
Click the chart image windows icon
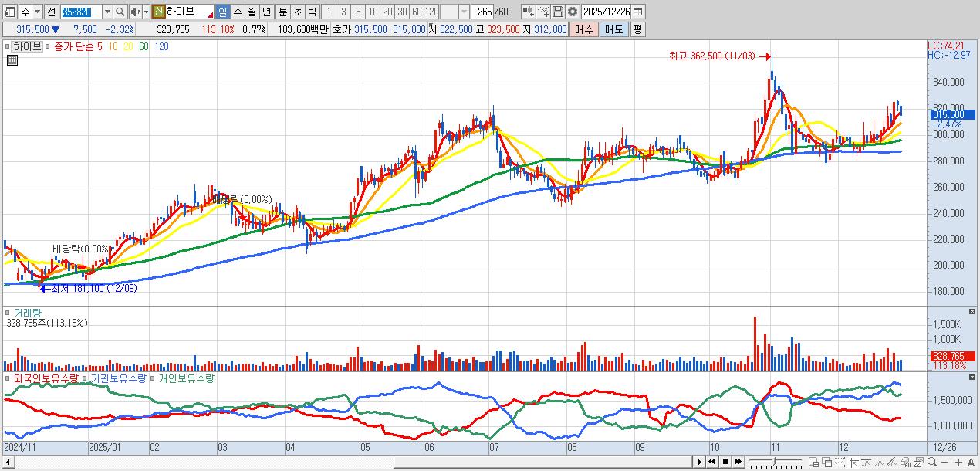(919, 462)
